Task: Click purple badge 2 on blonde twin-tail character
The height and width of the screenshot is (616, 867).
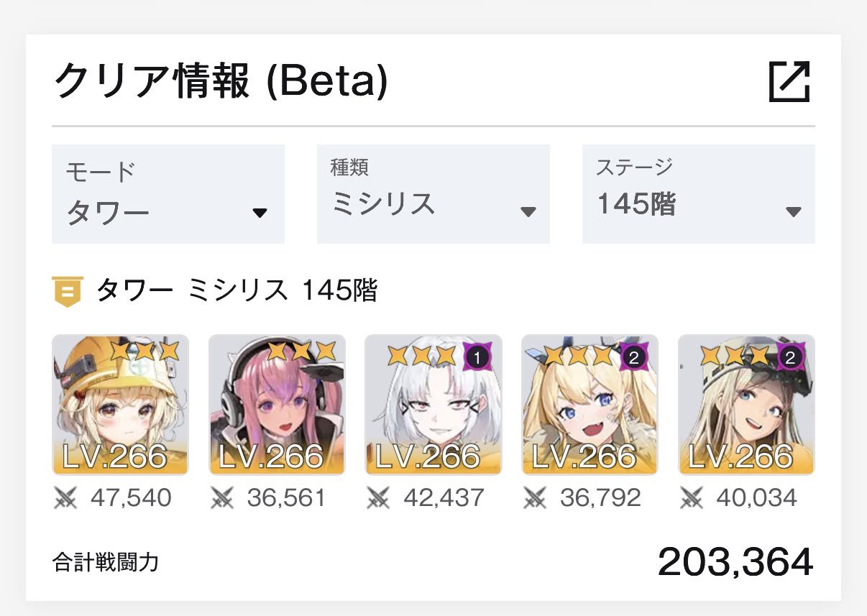Action: 633,357
